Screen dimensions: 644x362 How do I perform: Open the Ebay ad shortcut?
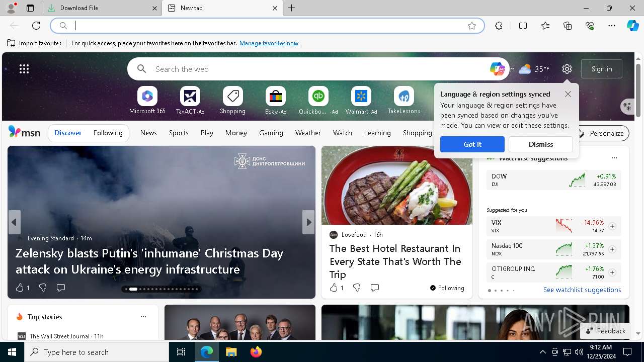click(276, 101)
